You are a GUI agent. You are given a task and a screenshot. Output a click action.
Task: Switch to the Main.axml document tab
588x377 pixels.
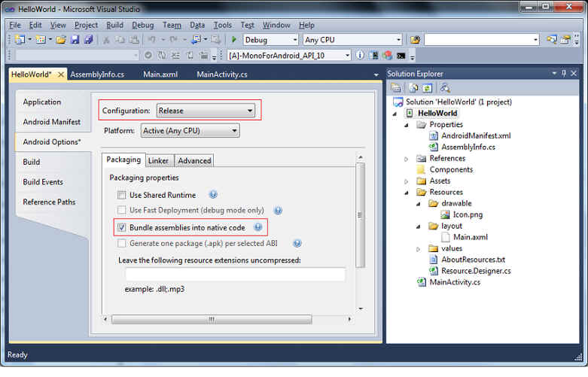(x=160, y=74)
